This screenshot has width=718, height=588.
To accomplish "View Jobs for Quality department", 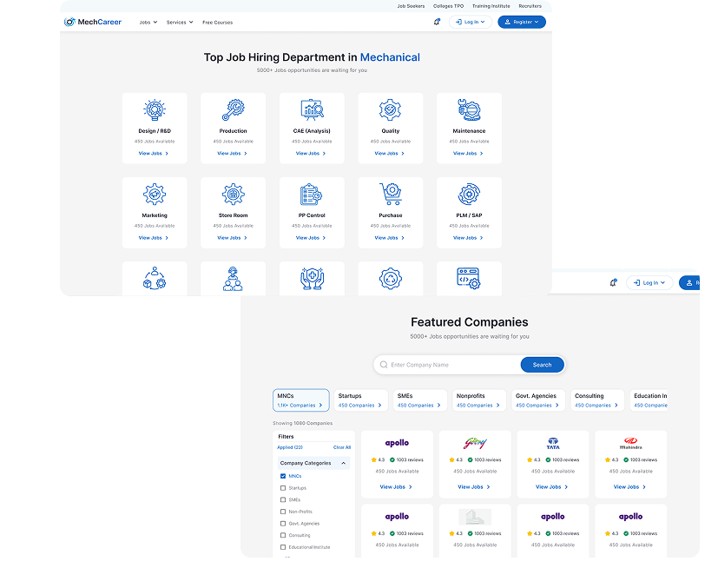I will (389, 154).
